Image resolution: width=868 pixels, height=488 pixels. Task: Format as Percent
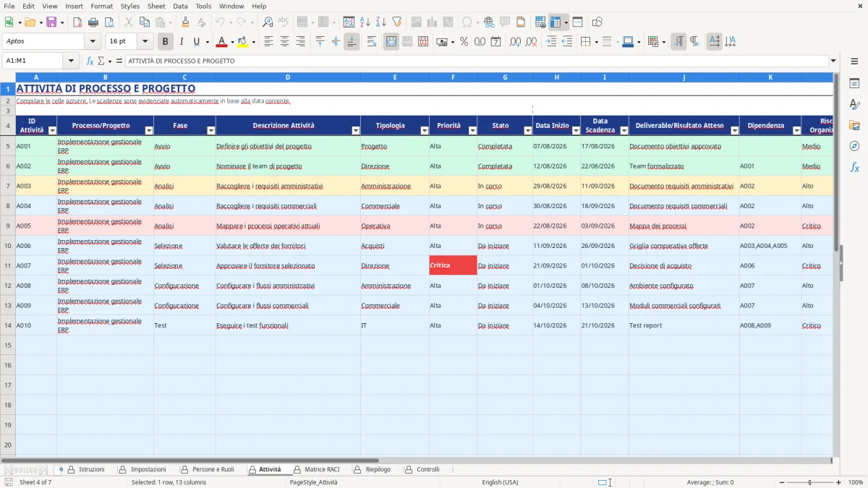(x=464, y=42)
